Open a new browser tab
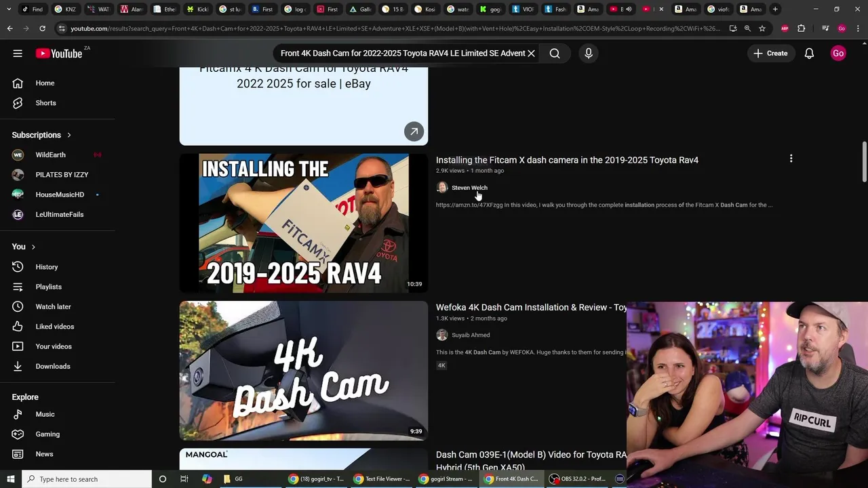This screenshot has height=488, width=868. (775, 9)
